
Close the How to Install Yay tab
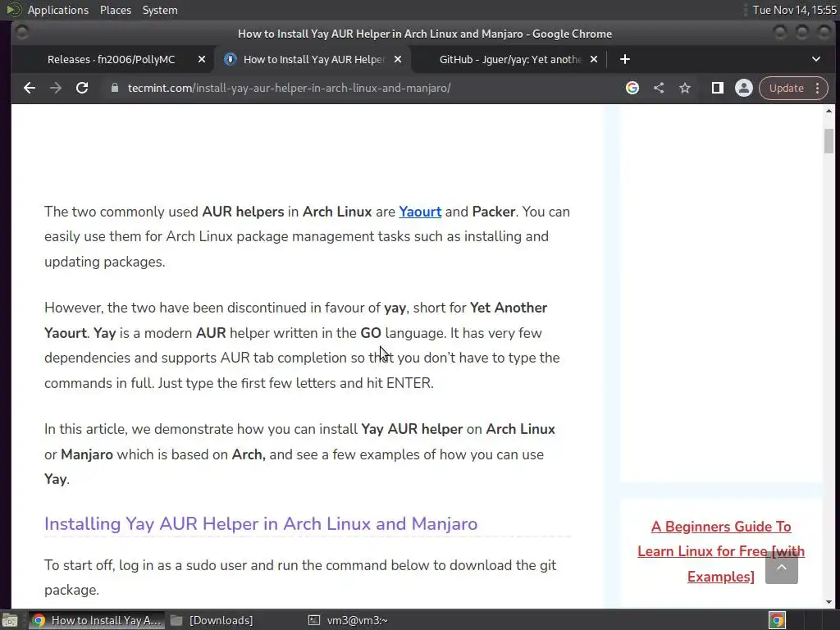(x=398, y=59)
